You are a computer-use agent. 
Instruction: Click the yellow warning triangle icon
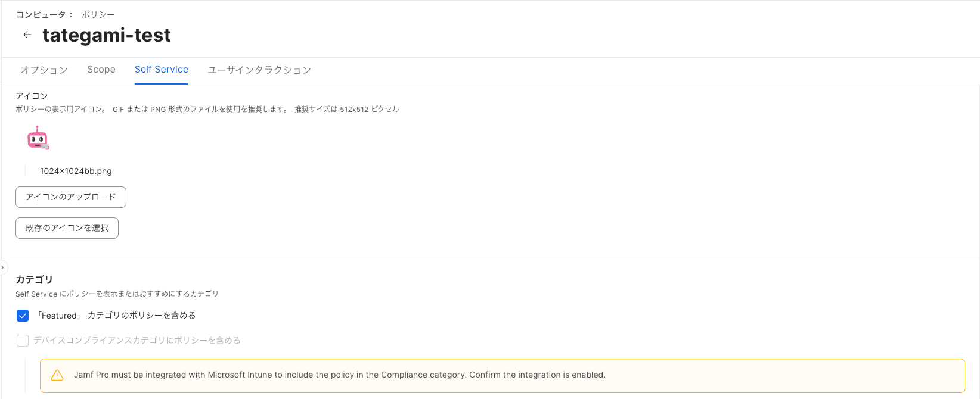pyautogui.click(x=57, y=375)
